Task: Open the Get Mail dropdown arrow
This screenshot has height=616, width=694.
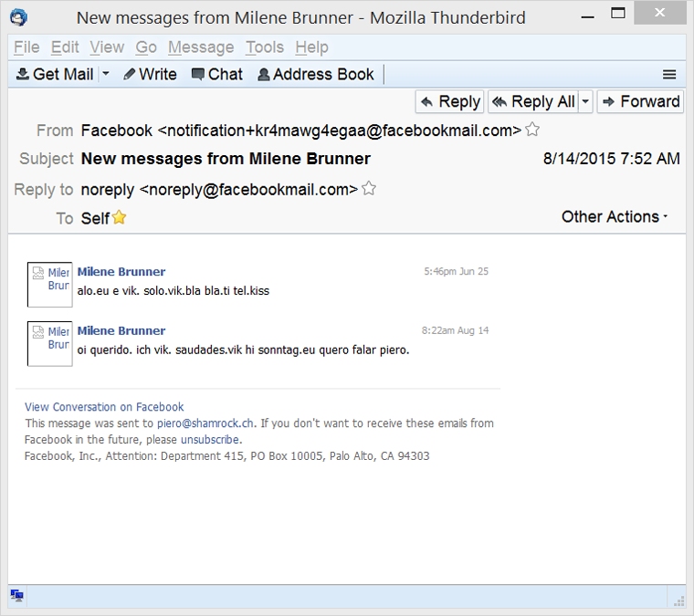Action: (106, 75)
